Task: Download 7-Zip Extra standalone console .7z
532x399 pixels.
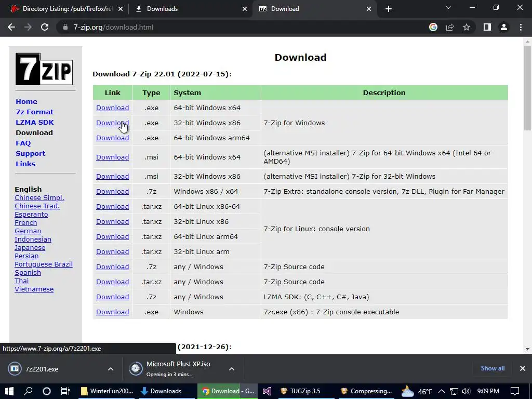Action: point(112,191)
